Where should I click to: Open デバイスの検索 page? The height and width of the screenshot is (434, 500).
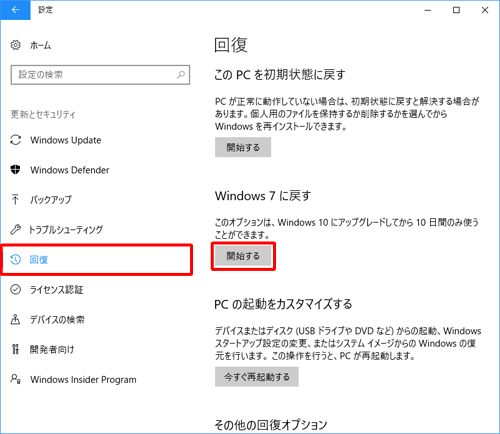click(x=57, y=320)
